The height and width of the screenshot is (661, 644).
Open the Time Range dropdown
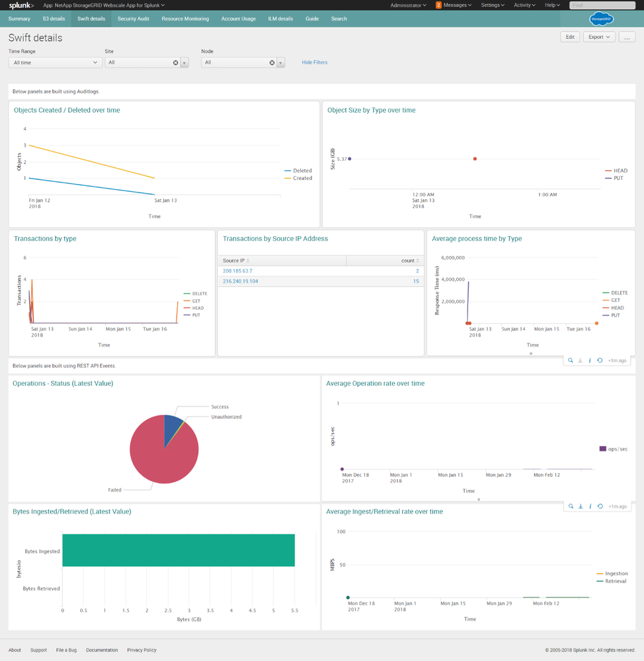[55, 63]
